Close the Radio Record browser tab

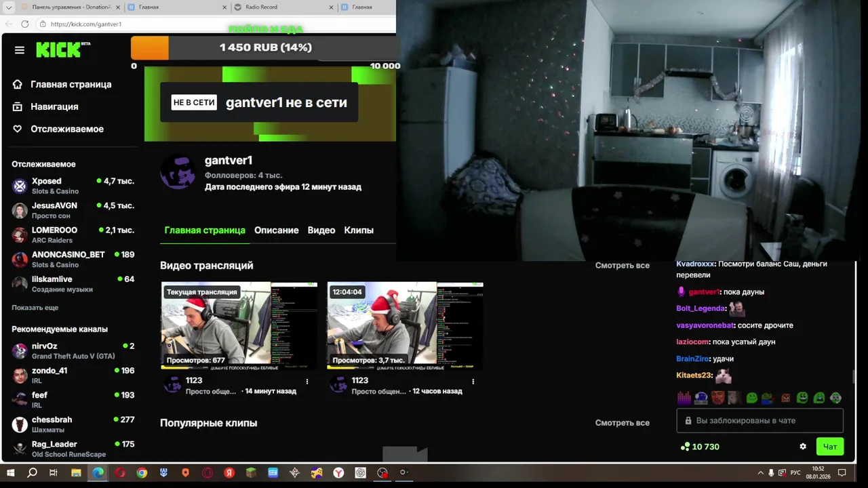coord(332,7)
